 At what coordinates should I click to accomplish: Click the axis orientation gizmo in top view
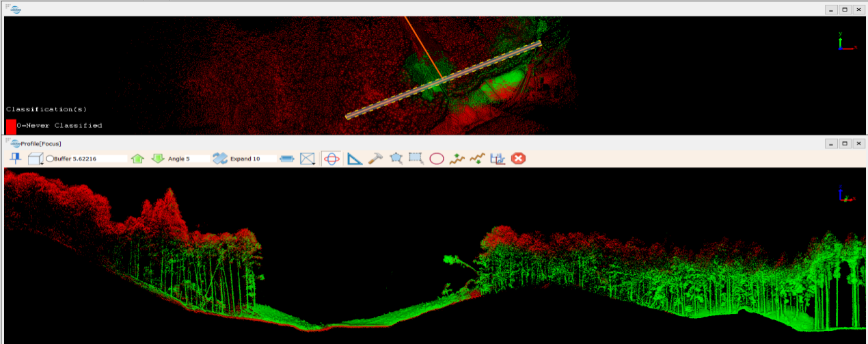[847, 42]
